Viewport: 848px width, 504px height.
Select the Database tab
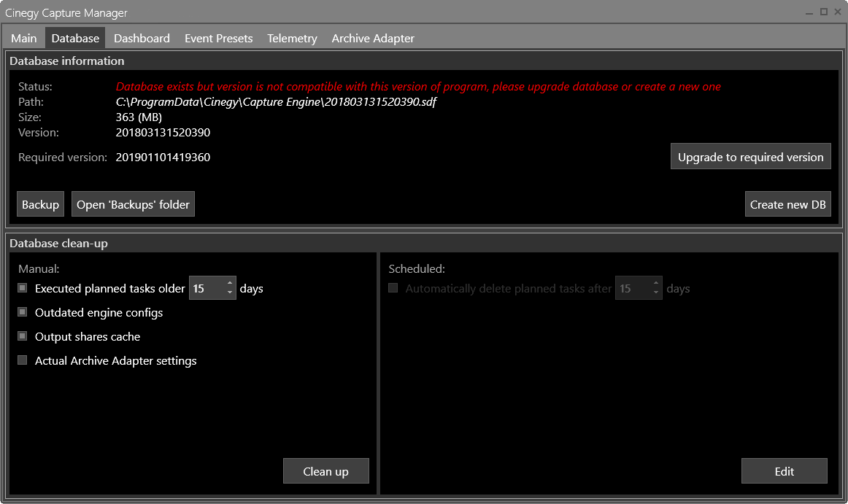pyautogui.click(x=75, y=39)
